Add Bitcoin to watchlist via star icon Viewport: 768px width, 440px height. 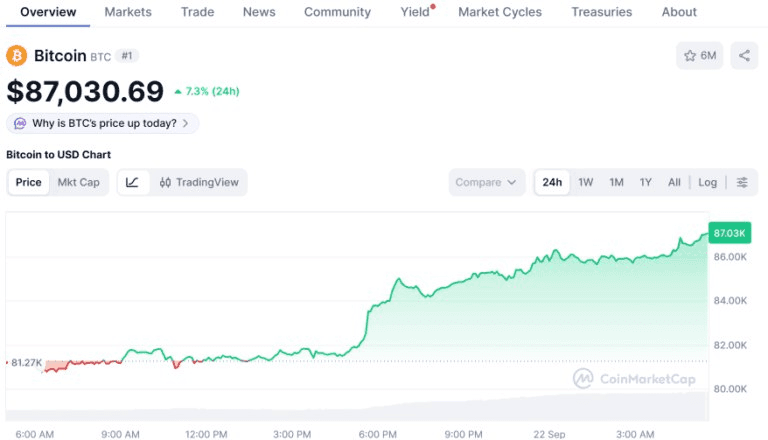tap(699, 56)
